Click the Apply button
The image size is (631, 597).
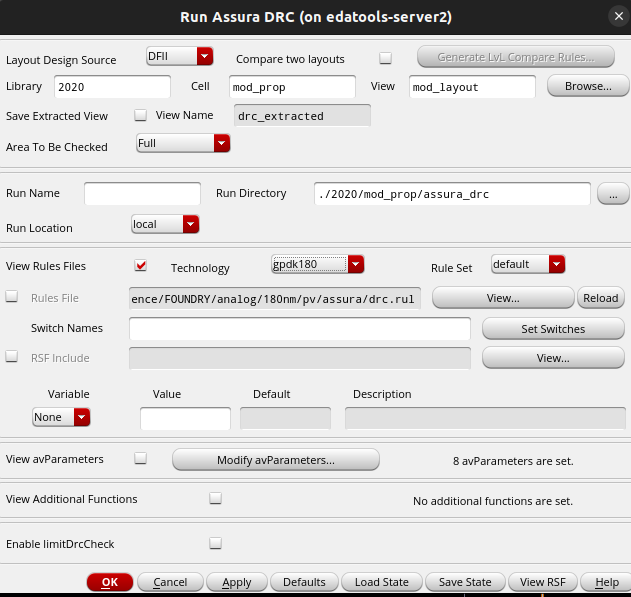pos(237,582)
